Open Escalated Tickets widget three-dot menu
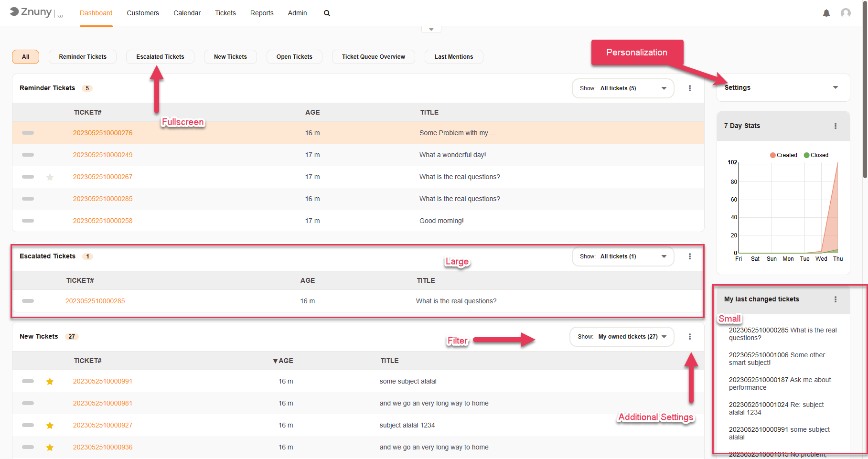868x459 pixels. coord(689,256)
